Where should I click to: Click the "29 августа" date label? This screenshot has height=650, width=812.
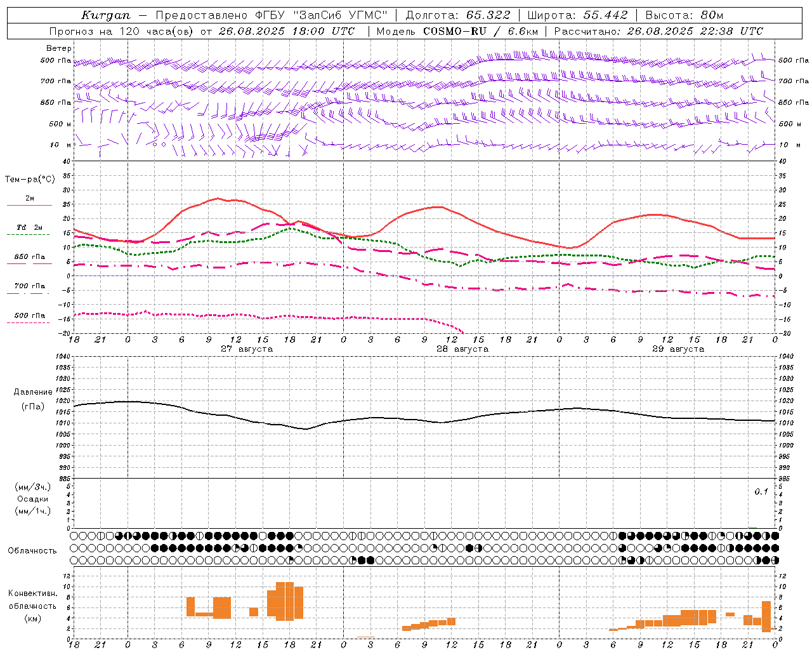[x=678, y=349]
